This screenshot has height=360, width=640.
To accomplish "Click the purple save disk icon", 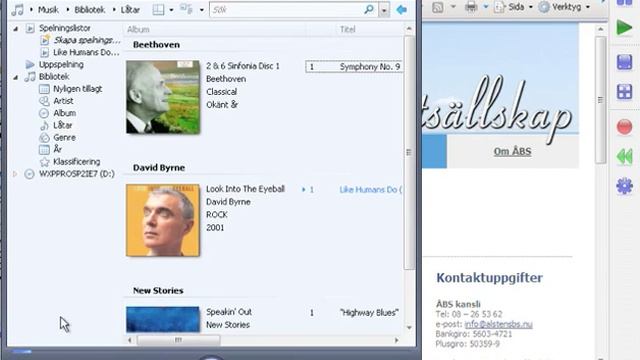I will [x=624, y=62].
